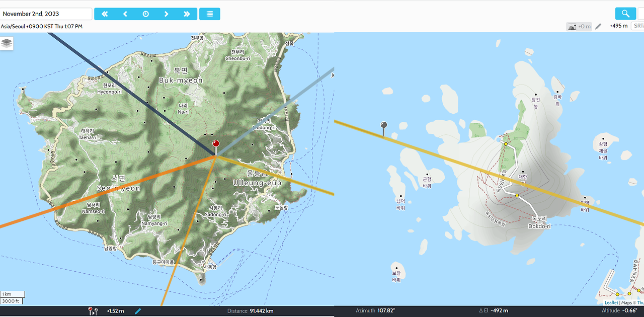Click the Na-ri map label
644x317 pixels.
[x=183, y=112]
